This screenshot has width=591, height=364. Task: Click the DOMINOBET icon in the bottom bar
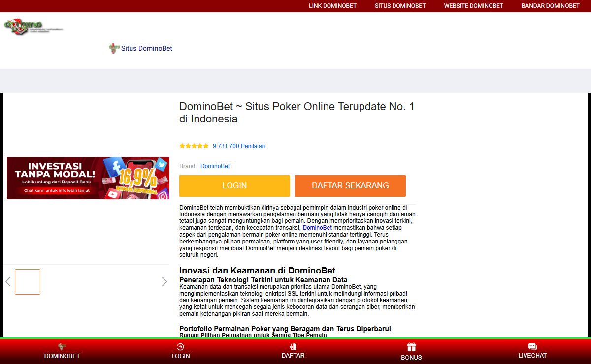click(62, 347)
